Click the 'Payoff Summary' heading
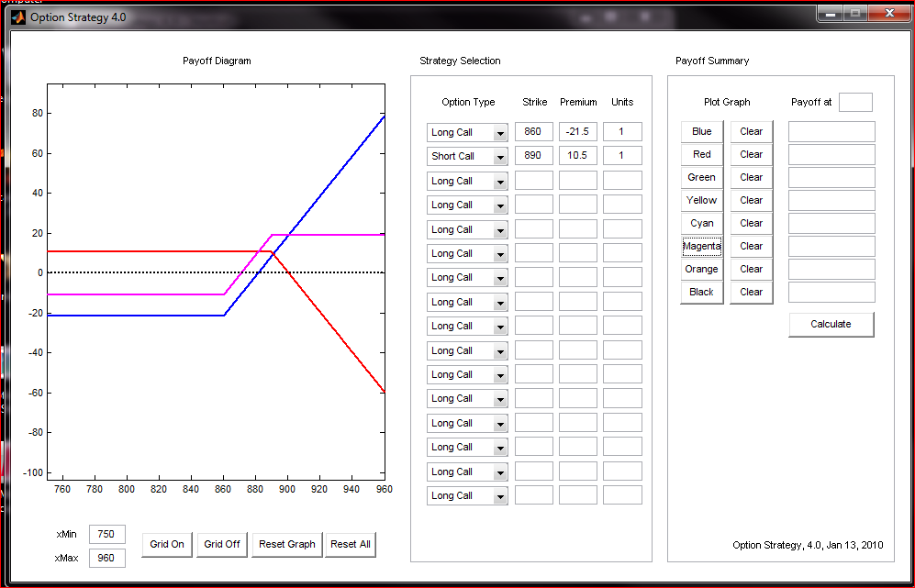Image resolution: width=915 pixels, height=588 pixels. click(x=712, y=61)
